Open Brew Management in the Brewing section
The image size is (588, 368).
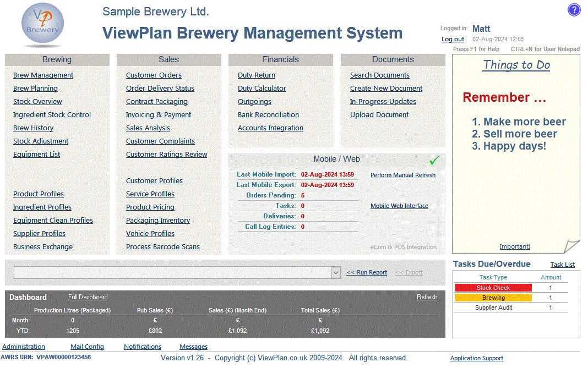tap(42, 75)
